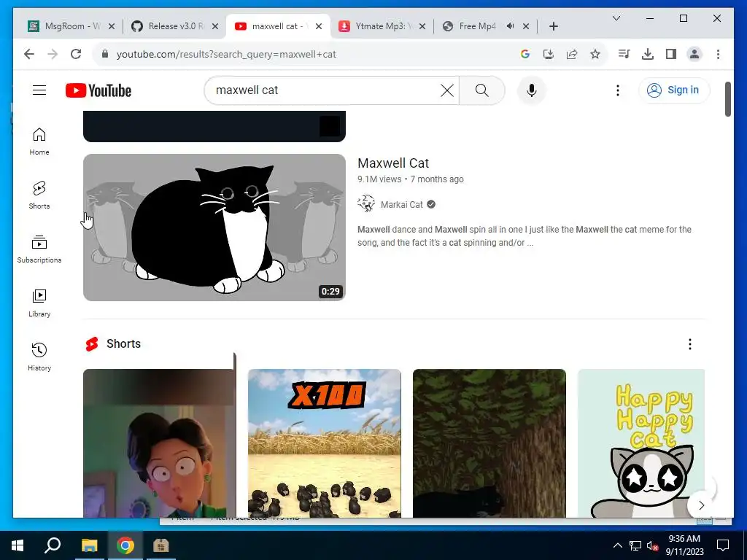The height and width of the screenshot is (560, 747).
Task: Click the install app icon in address bar
Action: click(x=549, y=54)
